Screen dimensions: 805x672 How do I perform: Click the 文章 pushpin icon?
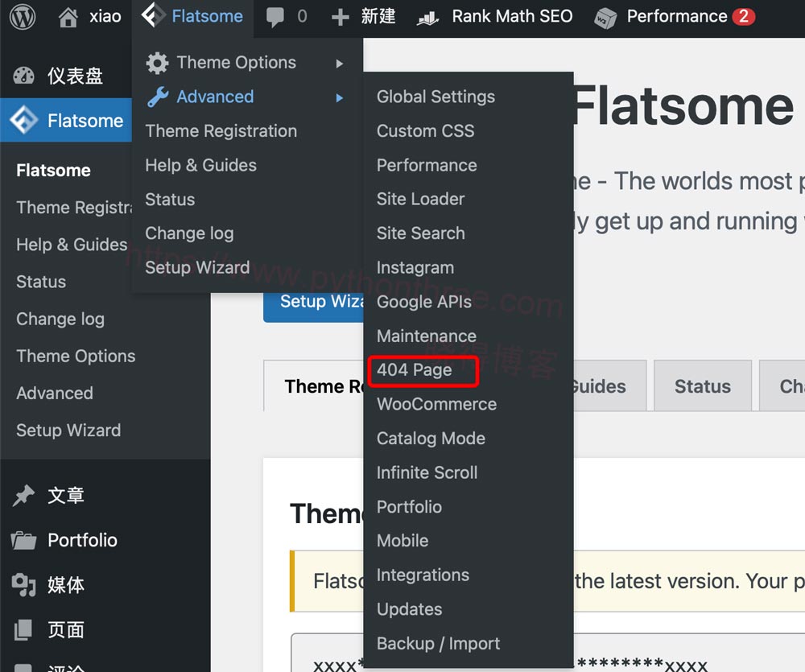coord(23,496)
